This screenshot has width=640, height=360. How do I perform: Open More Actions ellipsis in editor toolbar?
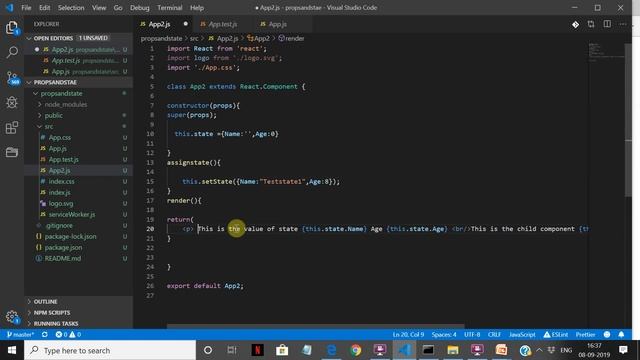pos(623,24)
